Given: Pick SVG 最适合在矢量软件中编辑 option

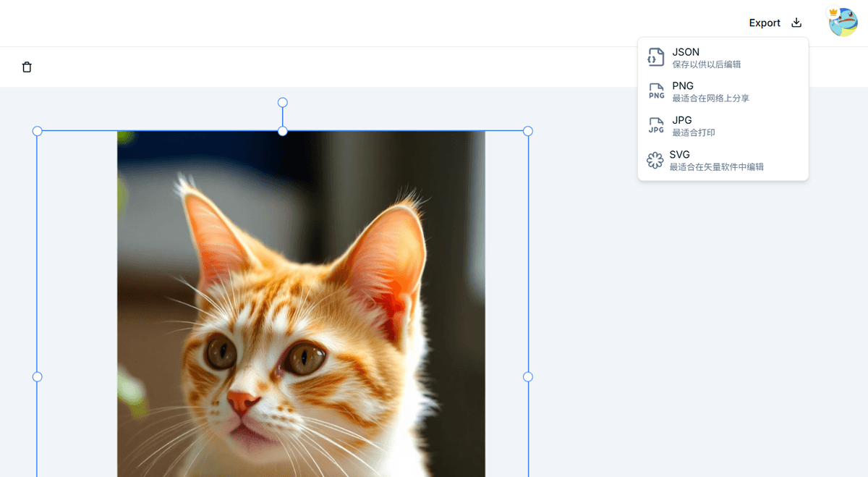Looking at the screenshot, I should pyautogui.click(x=716, y=160).
